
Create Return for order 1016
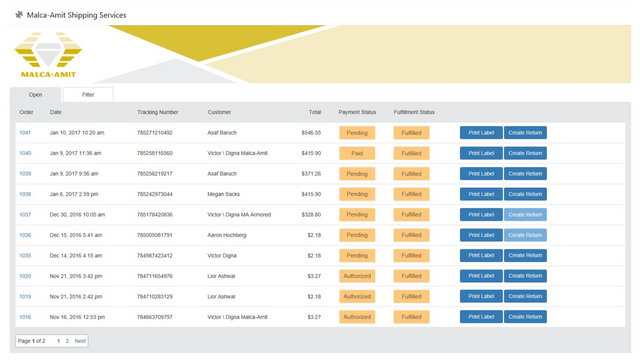point(525,317)
